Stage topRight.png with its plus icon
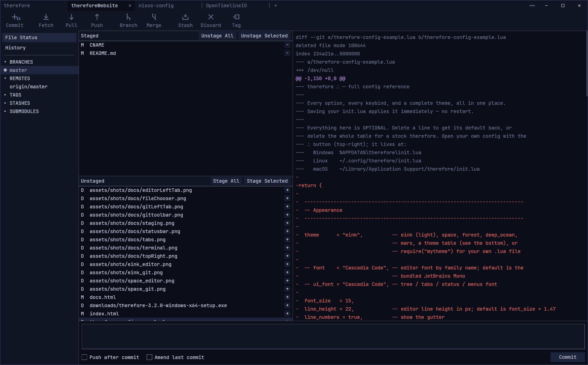The height and width of the screenshot is (365, 588). [x=287, y=256]
